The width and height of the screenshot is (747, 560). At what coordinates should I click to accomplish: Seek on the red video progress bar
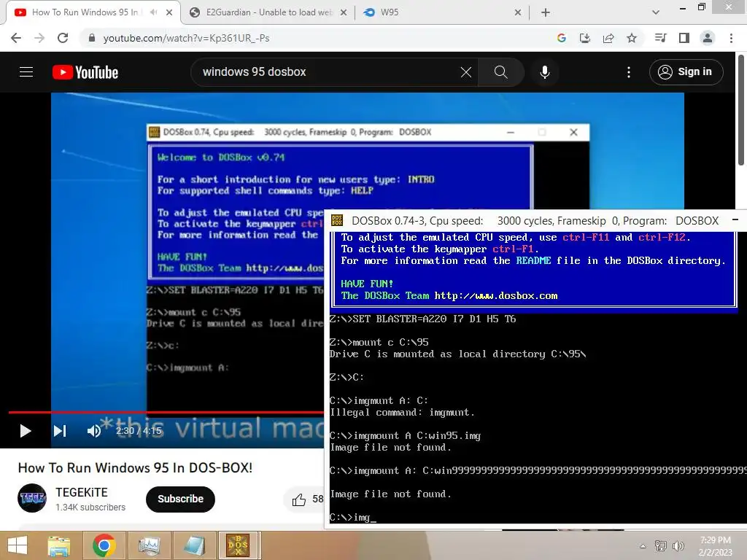[x=166, y=412]
